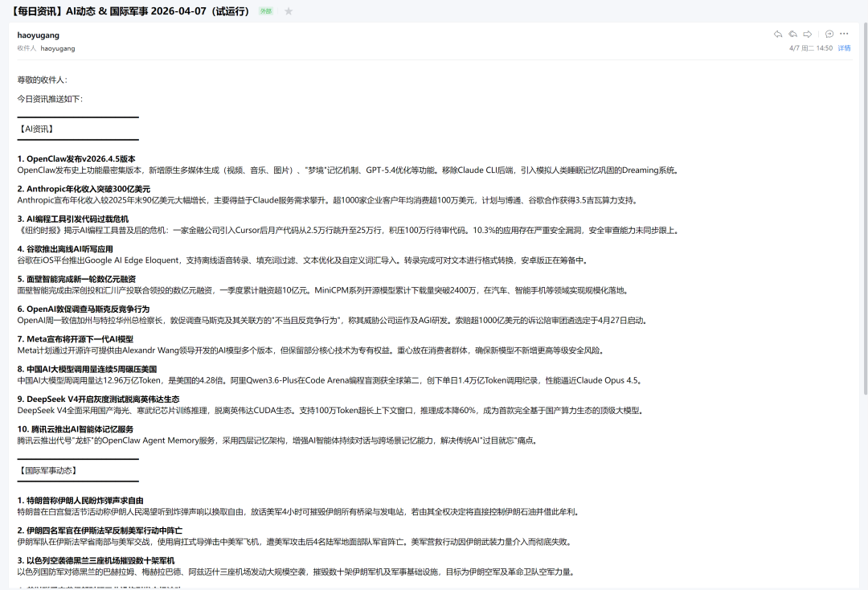Click the bold sender name haoyugang
The image size is (868, 590).
click(x=38, y=35)
